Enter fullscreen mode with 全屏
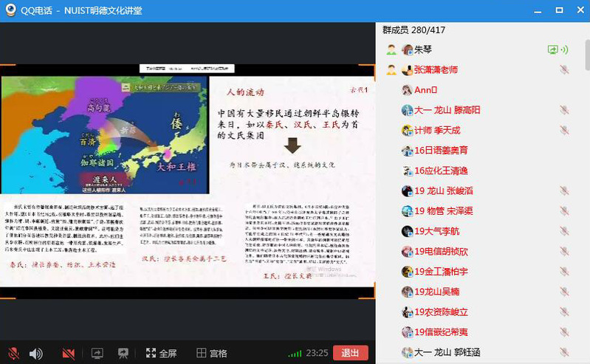 161,353
